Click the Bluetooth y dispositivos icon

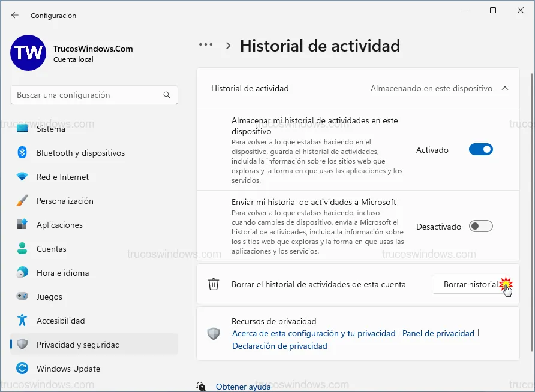point(22,153)
